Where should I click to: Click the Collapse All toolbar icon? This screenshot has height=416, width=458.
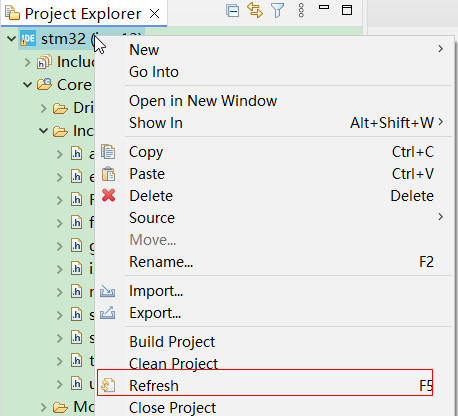tap(232, 11)
